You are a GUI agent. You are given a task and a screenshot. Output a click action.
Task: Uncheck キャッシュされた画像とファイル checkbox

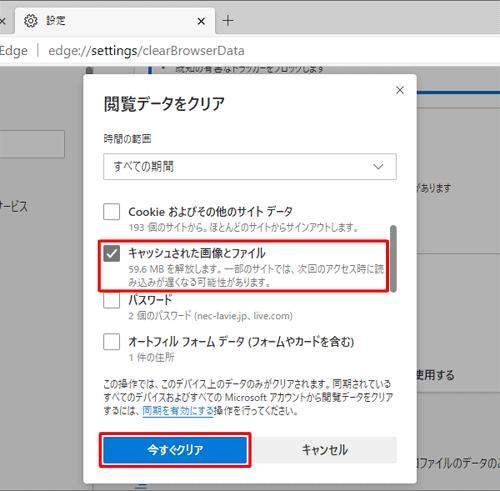click(x=111, y=254)
